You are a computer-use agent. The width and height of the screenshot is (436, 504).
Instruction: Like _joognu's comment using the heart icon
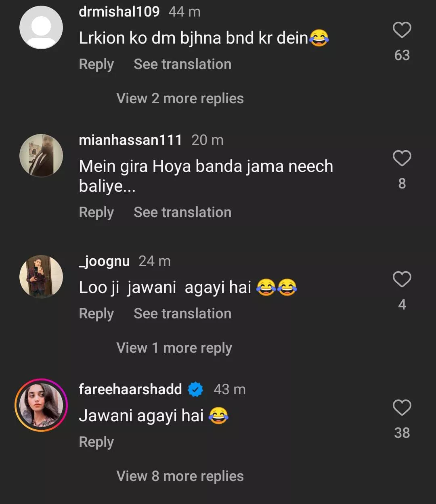(x=402, y=279)
